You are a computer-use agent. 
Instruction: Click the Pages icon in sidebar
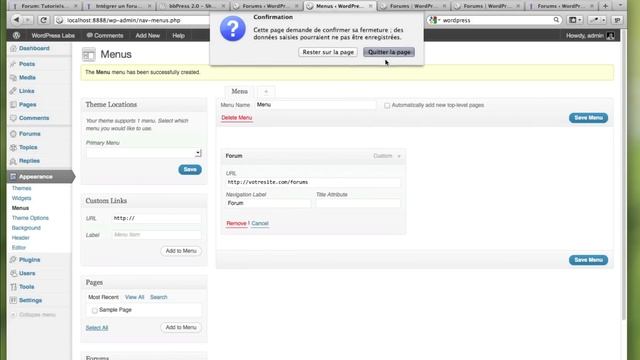(13, 104)
